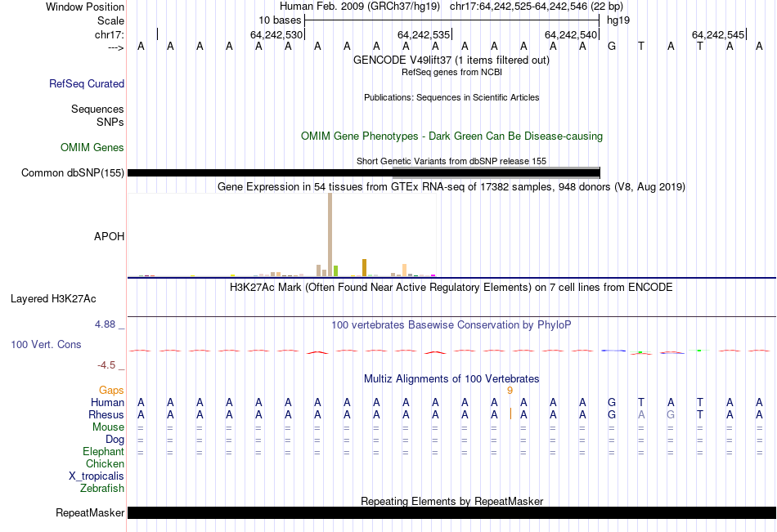The height and width of the screenshot is (532, 777).
Task: Select the Zebrafish species label
Action: pos(102,489)
